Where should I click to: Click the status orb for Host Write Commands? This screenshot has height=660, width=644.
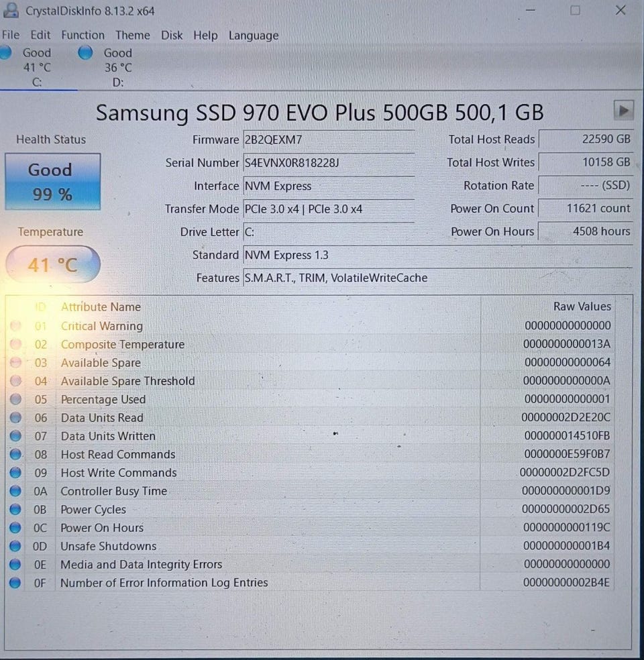point(15,472)
